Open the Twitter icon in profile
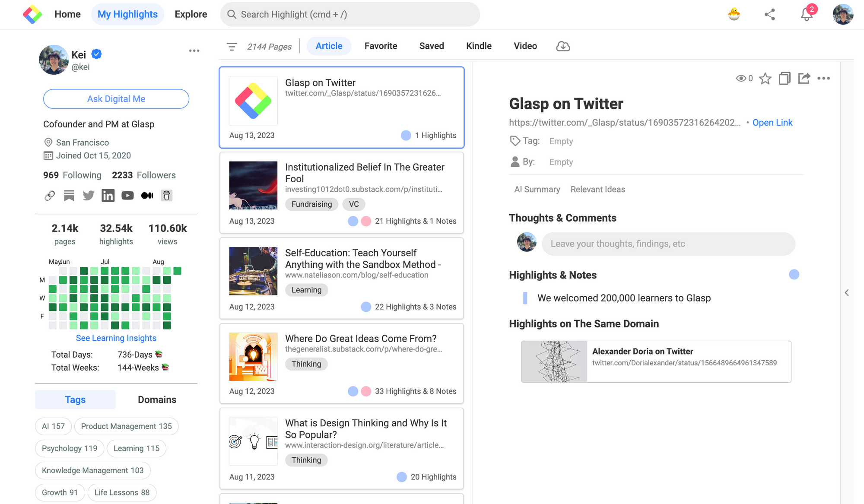The width and height of the screenshot is (864, 504). [x=89, y=196]
